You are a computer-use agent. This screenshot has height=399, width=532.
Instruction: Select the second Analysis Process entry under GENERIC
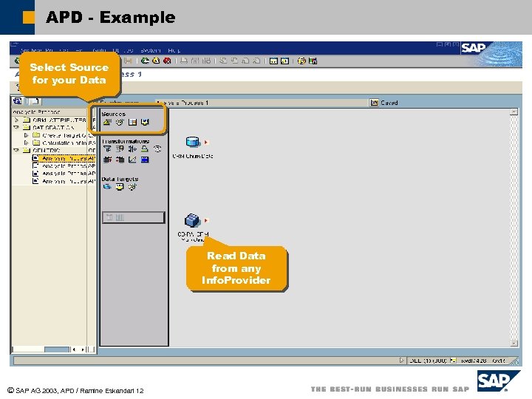coord(64,166)
